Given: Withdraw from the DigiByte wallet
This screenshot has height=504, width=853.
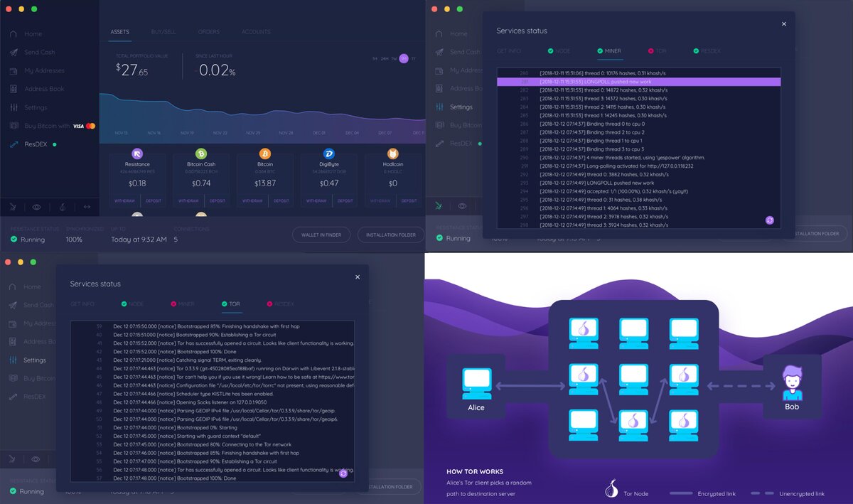Looking at the screenshot, I should click(x=316, y=200).
